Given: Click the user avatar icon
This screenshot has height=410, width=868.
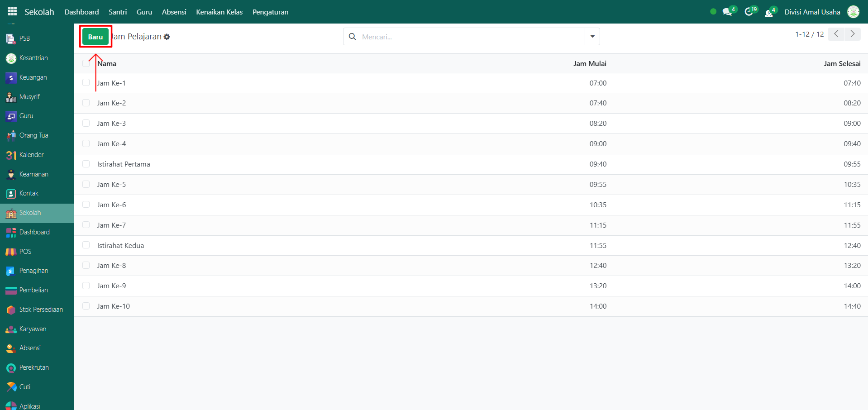Looking at the screenshot, I should coord(853,12).
